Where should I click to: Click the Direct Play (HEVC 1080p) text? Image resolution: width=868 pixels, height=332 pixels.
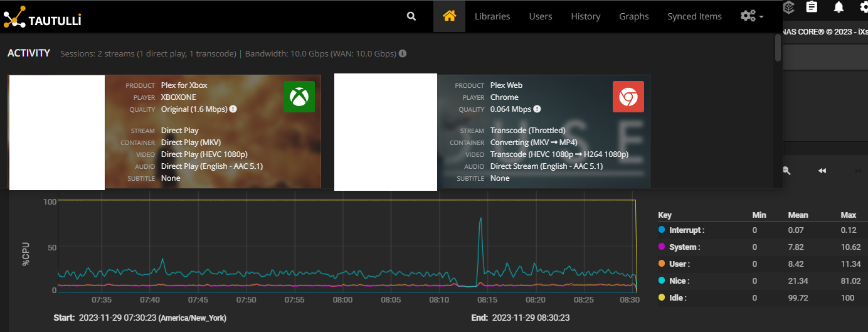click(204, 154)
